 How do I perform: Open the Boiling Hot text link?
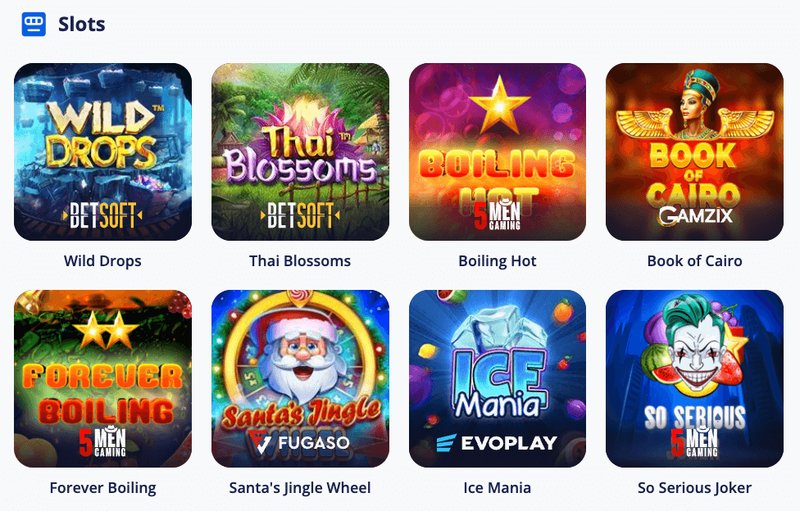pos(497,261)
